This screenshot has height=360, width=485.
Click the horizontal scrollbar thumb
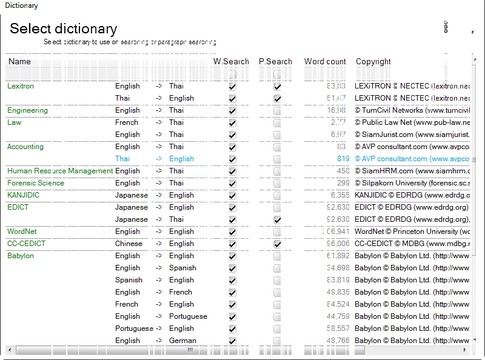coord(190,350)
